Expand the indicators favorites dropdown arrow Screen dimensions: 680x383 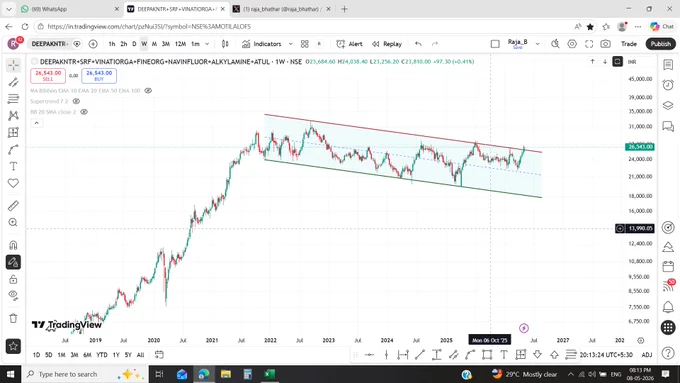(x=291, y=44)
